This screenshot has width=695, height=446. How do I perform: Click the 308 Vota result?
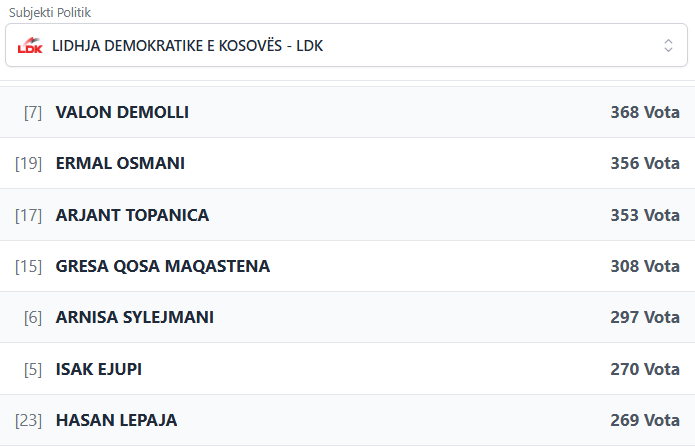pos(644,266)
